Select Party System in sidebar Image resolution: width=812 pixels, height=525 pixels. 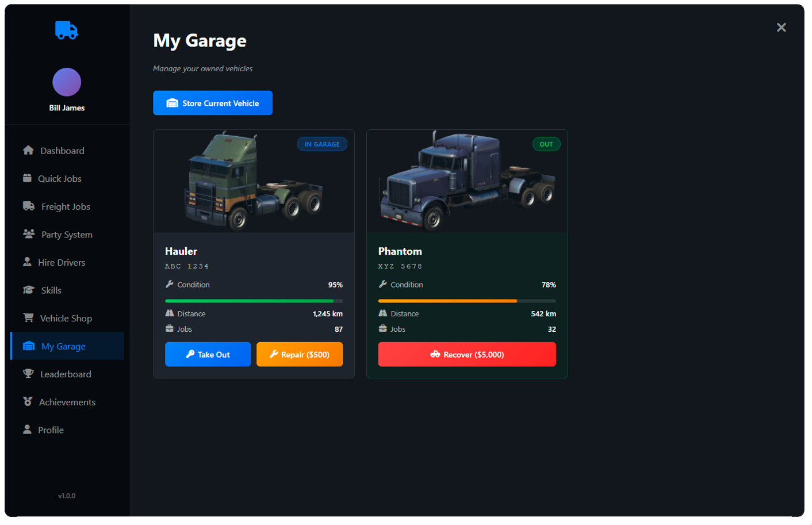pos(67,234)
